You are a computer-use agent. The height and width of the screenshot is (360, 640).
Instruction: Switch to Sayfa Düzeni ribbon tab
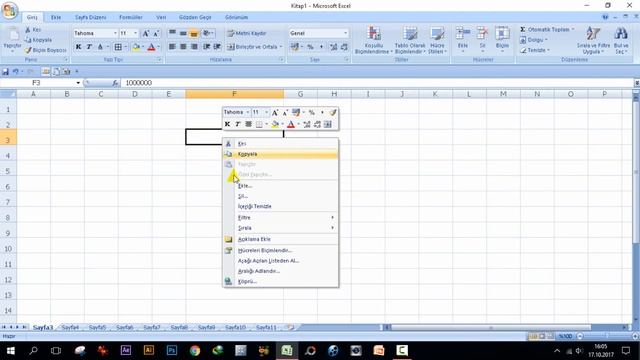[x=91, y=17]
